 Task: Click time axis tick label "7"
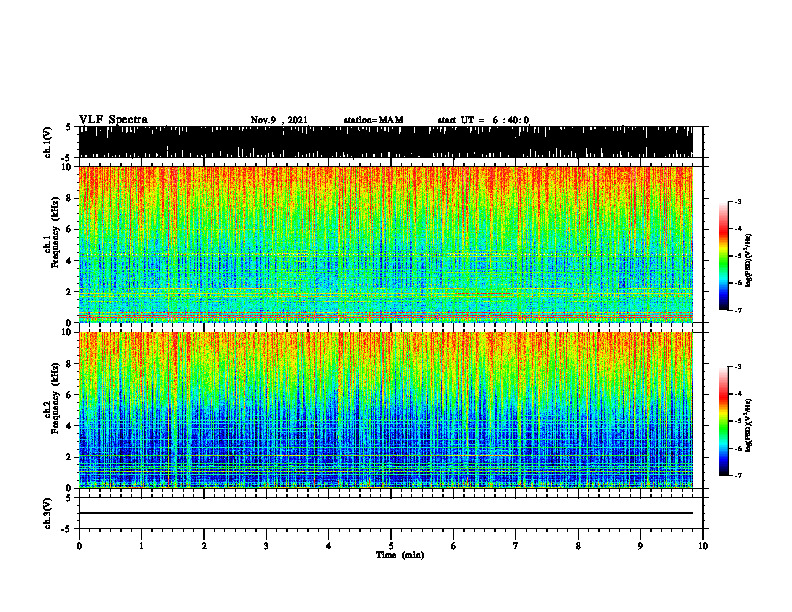516,546
